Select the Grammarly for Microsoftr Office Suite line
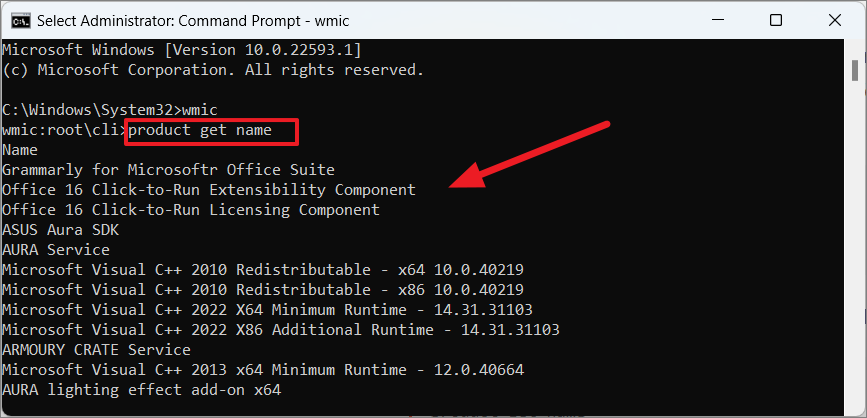Image resolution: width=867 pixels, height=418 pixels. point(168,170)
